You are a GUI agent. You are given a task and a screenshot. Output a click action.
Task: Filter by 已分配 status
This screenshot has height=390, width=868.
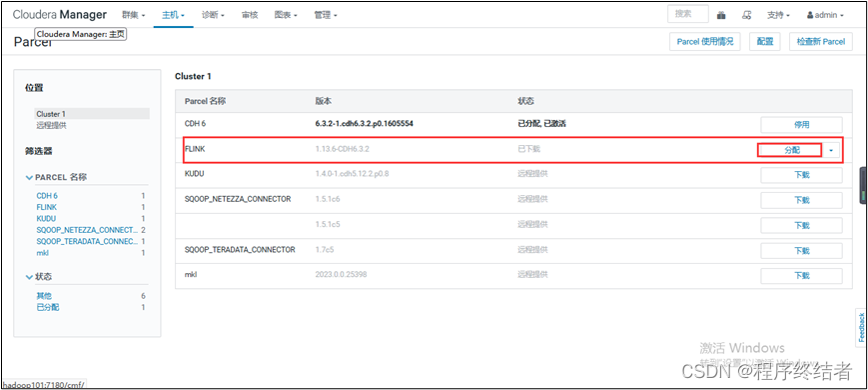[48, 307]
